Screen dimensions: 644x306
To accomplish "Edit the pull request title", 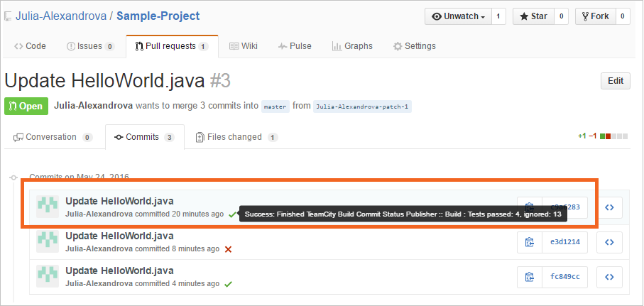I will click(615, 81).
